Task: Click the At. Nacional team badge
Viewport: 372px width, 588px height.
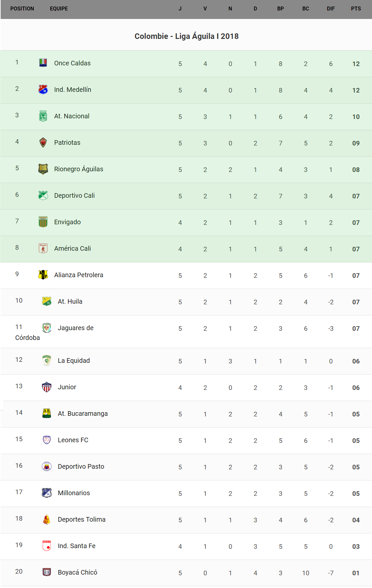Action: pos(43,116)
